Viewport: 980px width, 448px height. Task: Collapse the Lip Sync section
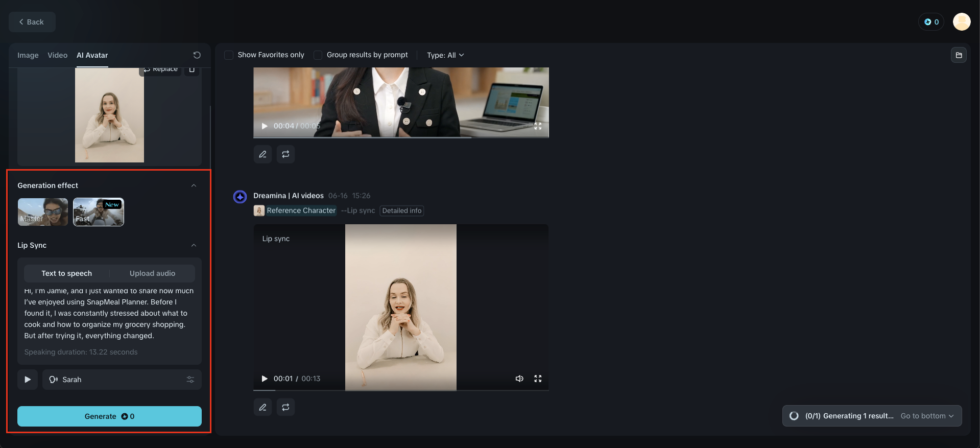coord(194,245)
